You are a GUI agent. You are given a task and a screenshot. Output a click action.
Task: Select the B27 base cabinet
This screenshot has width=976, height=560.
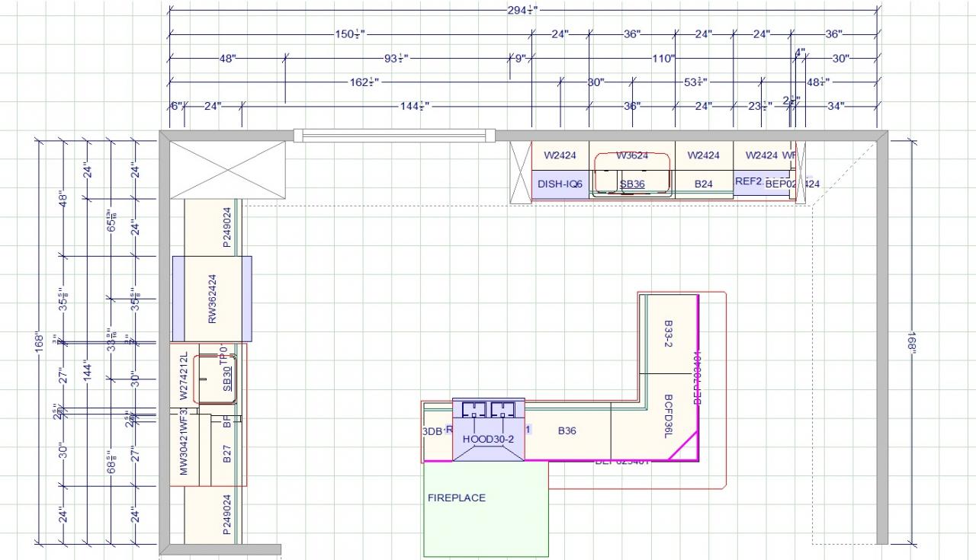(x=226, y=457)
